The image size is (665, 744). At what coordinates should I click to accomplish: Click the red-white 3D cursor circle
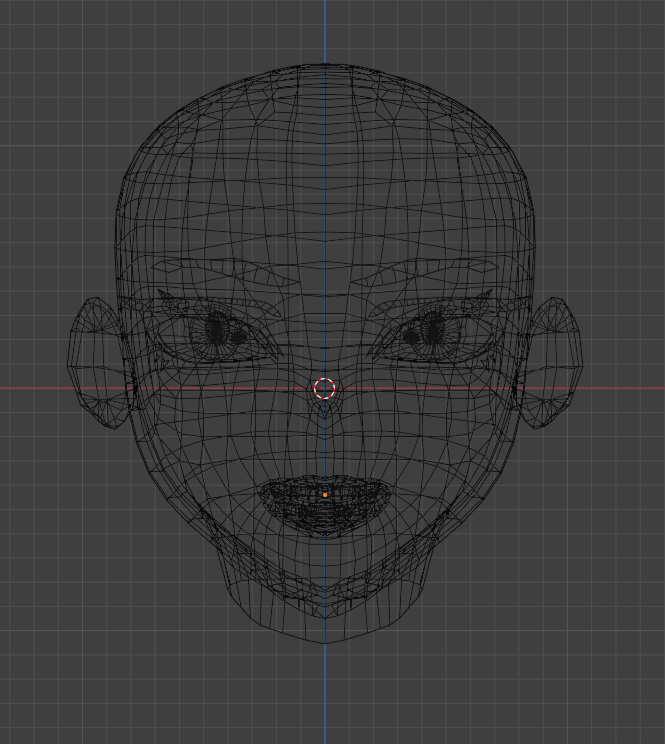tap(325, 389)
